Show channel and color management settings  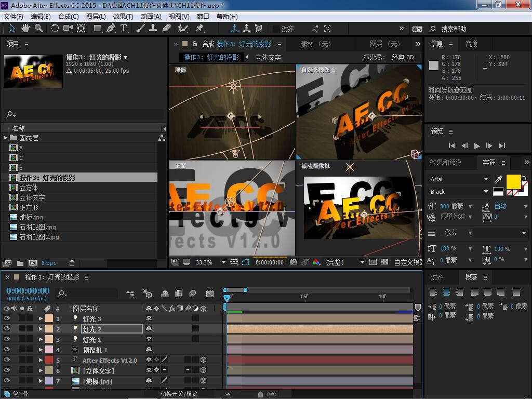316,262
